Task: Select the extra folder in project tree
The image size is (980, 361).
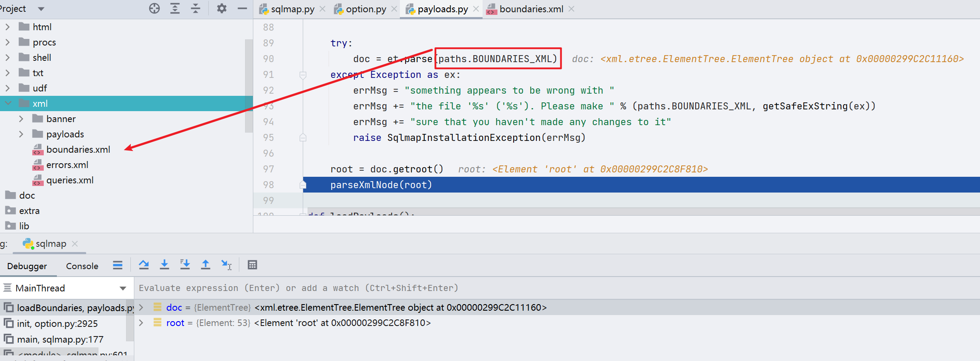Action: pyautogui.click(x=29, y=211)
